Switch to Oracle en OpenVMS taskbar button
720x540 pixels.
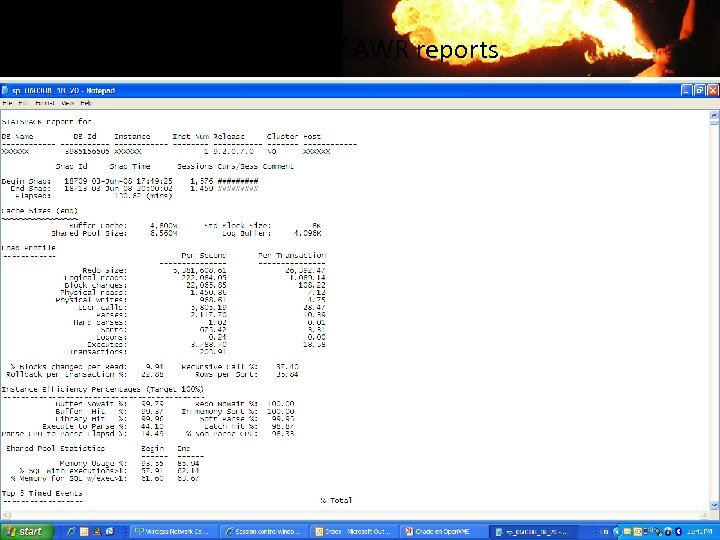(442, 532)
